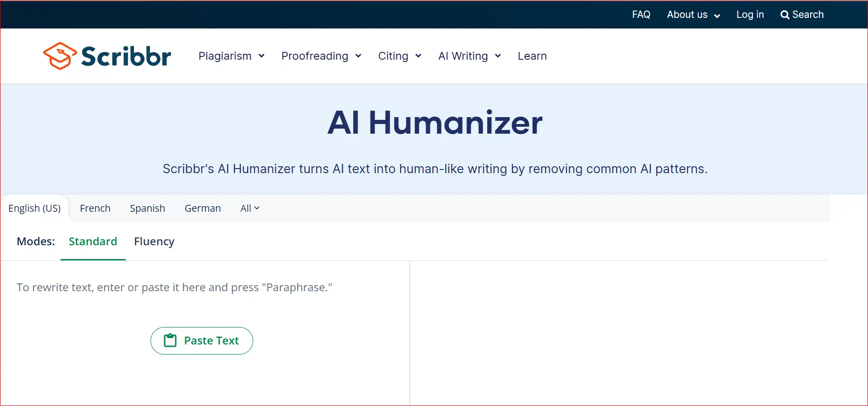Expand the AI Writing menu chevron
This screenshot has height=406, width=868.
[498, 56]
